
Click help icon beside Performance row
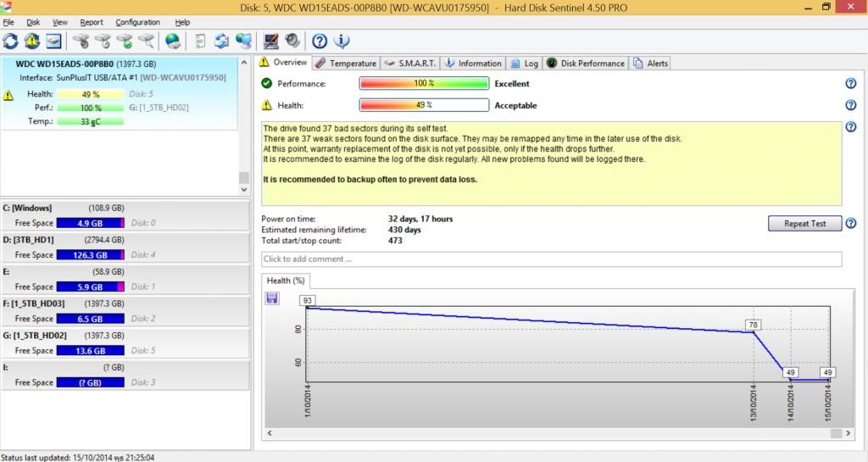pos(851,84)
